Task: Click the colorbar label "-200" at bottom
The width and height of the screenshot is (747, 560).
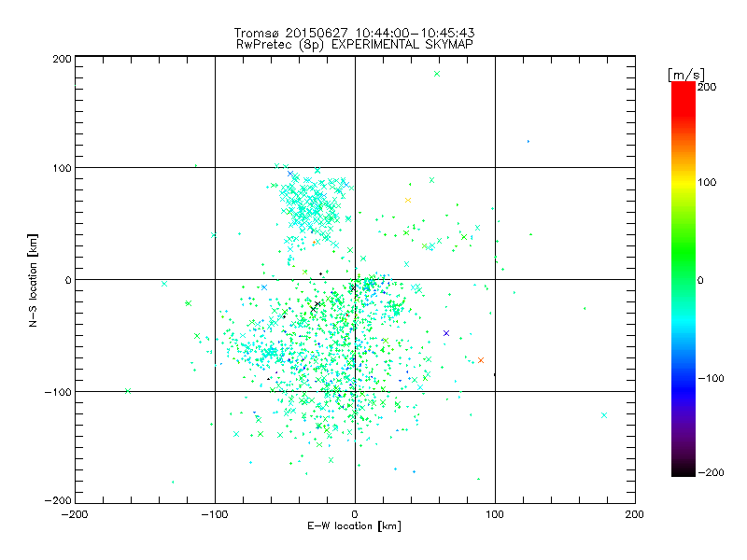Action: pos(711,472)
